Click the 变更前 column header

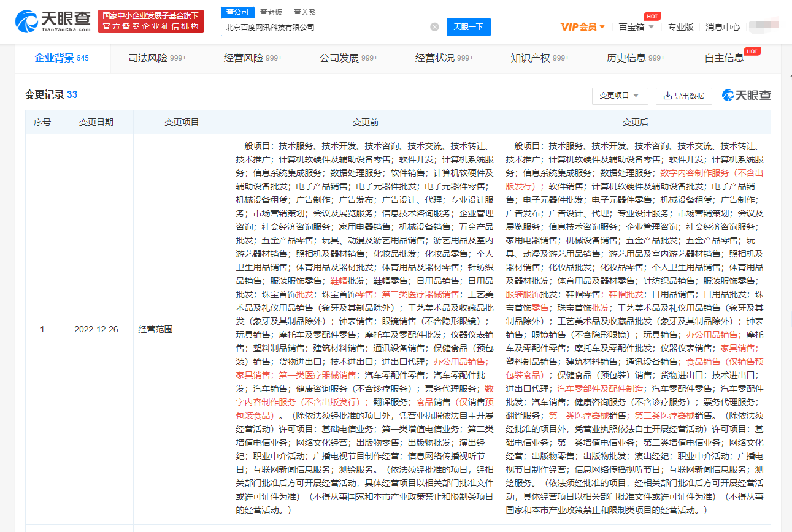pyautogui.click(x=366, y=123)
